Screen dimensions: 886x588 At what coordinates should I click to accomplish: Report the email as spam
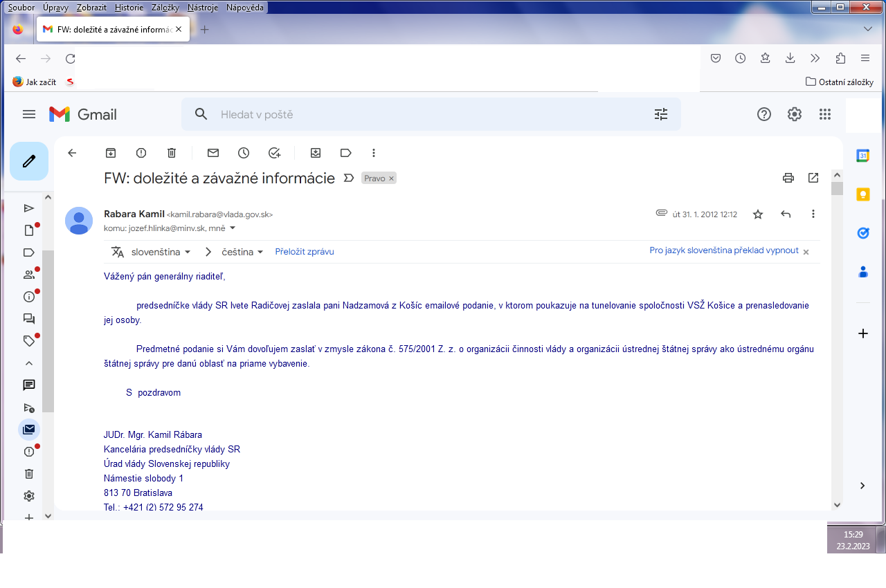pyautogui.click(x=141, y=153)
